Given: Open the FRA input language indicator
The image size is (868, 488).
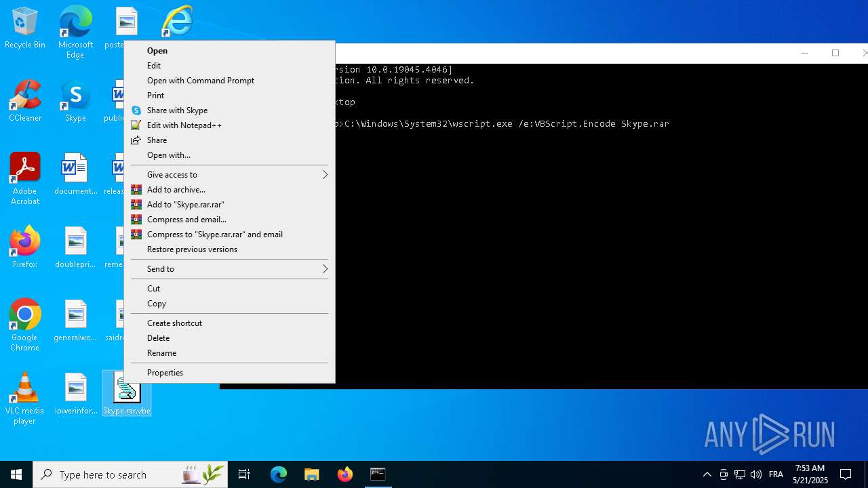Looking at the screenshot, I should pyautogui.click(x=776, y=474).
